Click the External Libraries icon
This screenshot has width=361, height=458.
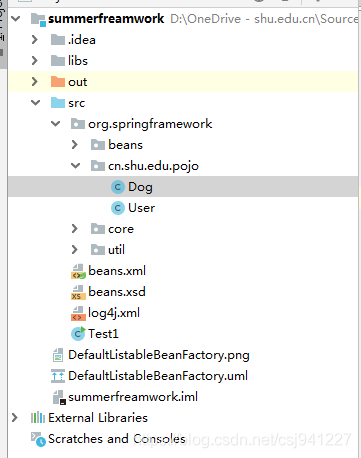pos(38,418)
